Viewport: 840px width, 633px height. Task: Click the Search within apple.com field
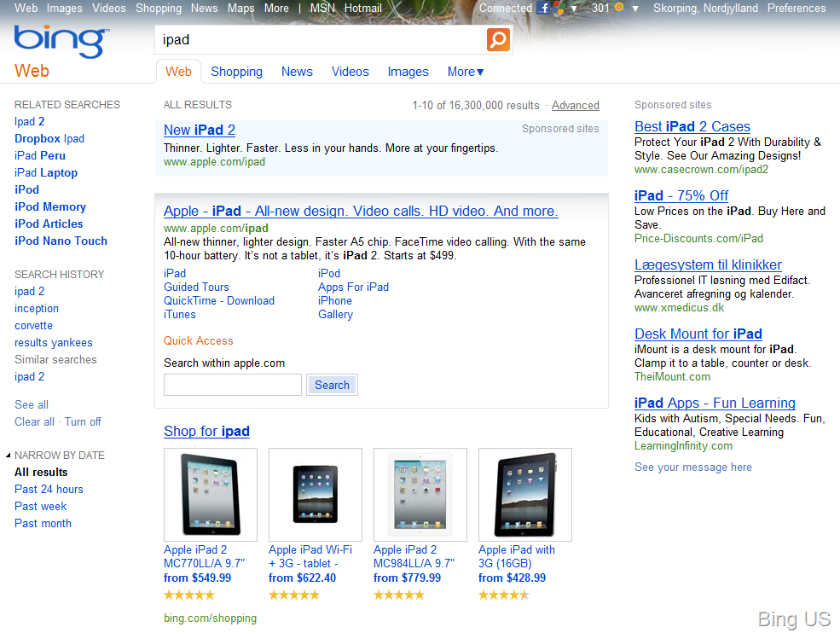pyautogui.click(x=233, y=385)
